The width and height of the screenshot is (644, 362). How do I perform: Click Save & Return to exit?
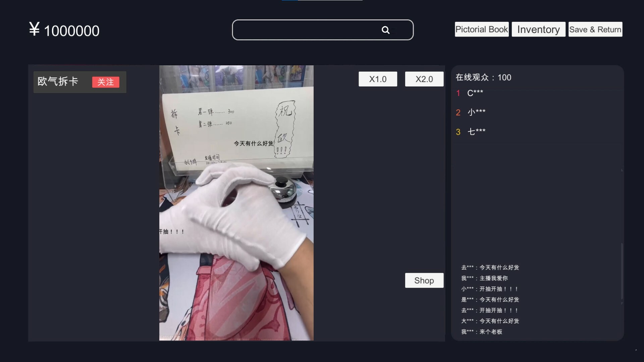tap(595, 29)
